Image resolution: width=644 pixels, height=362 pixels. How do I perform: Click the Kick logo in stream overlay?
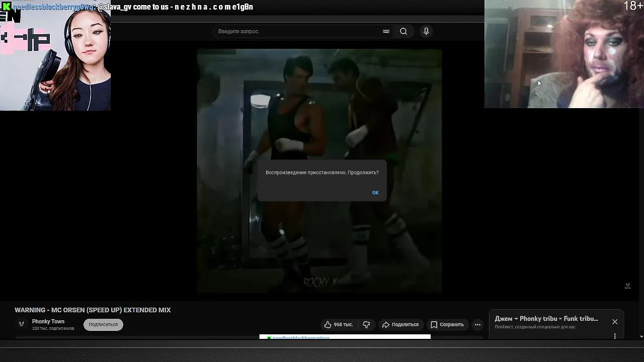click(x=7, y=7)
